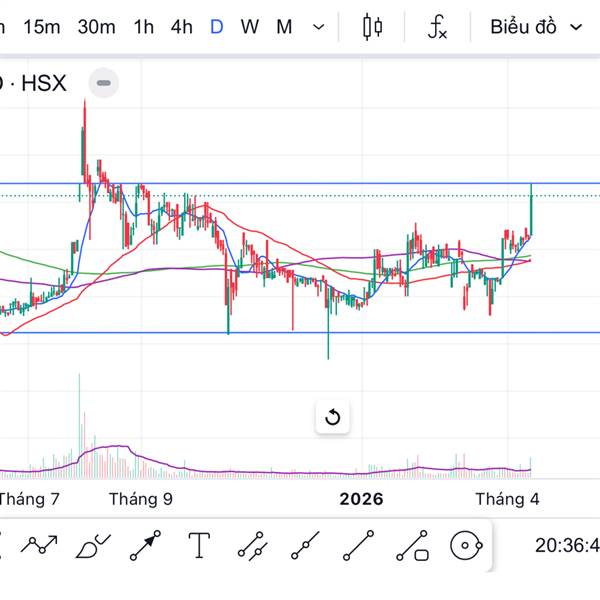This screenshot has width=600, height=600.
Task: Select the purple volume moving average line
Action: (x=268, y=473)
